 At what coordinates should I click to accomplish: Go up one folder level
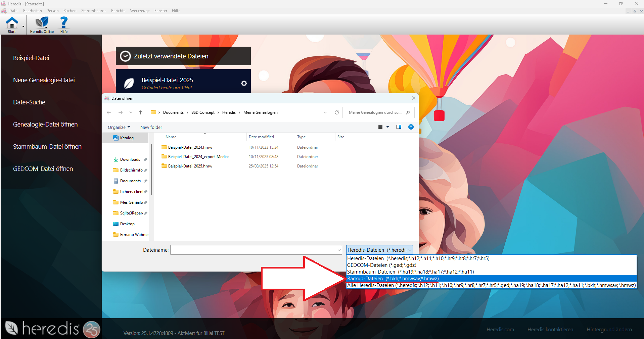click(x=140, y=112)
